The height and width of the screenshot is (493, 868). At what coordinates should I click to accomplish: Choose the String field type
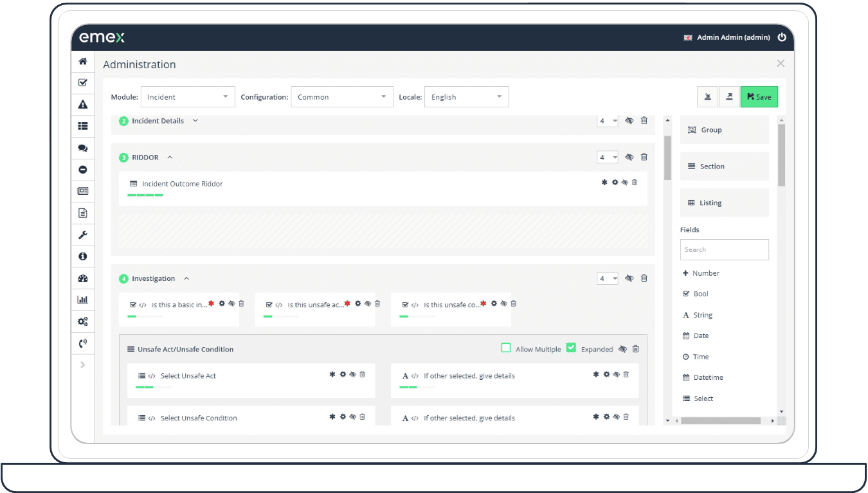[x=698, y=315]
